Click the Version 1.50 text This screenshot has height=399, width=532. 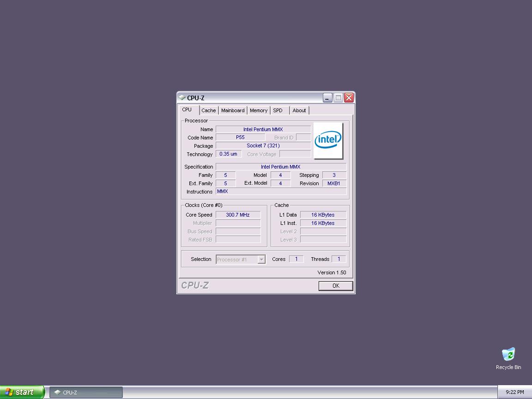pos(332,272)
